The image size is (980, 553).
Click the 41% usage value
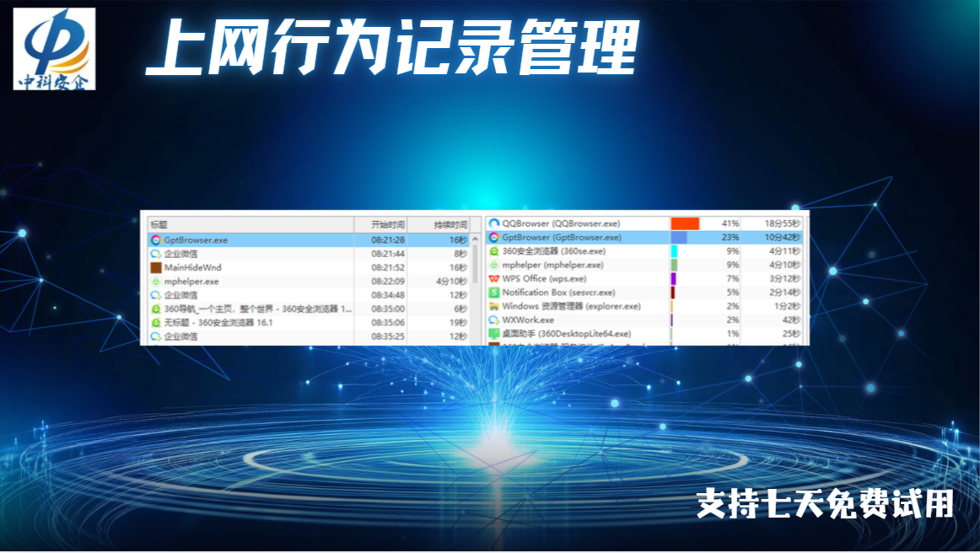pos(730,223)
